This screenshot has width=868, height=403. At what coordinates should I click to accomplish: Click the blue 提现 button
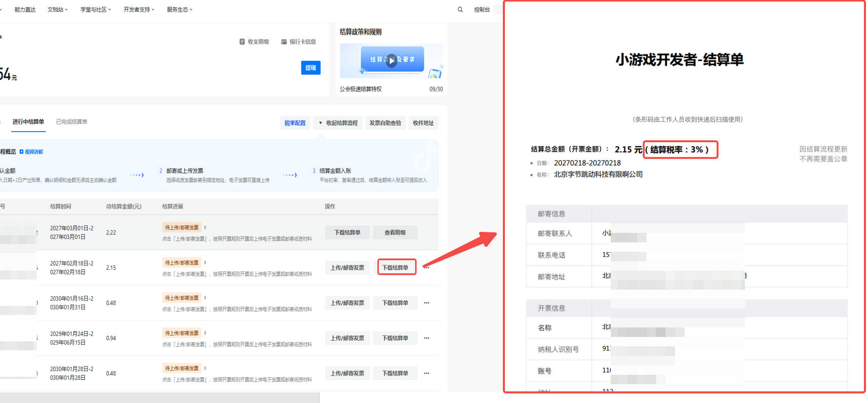pyautogui.click(x=310, y=68)
